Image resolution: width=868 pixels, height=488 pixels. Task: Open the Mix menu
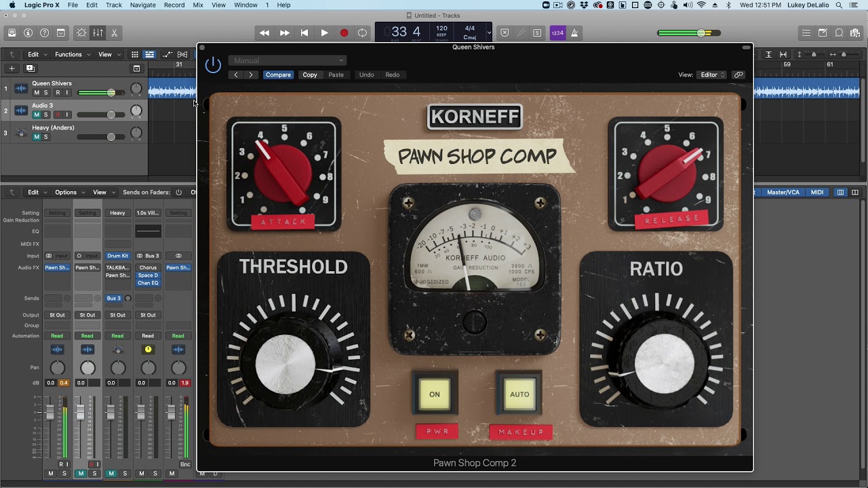[x=198, y=5]
